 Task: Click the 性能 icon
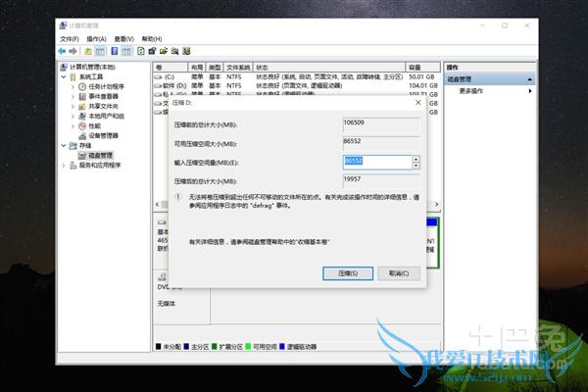point(82,126)
